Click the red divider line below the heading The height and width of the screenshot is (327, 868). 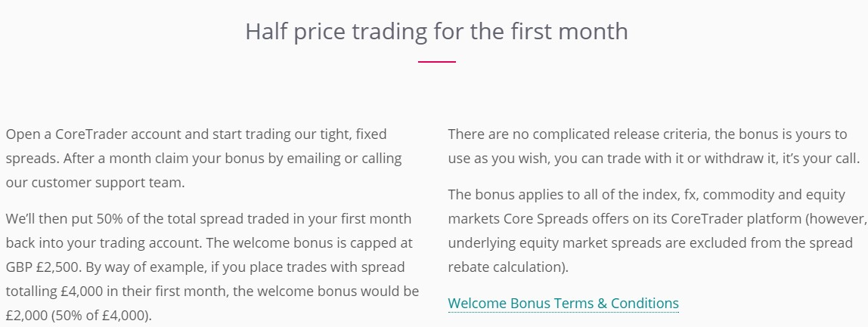(x=436, y=61)
